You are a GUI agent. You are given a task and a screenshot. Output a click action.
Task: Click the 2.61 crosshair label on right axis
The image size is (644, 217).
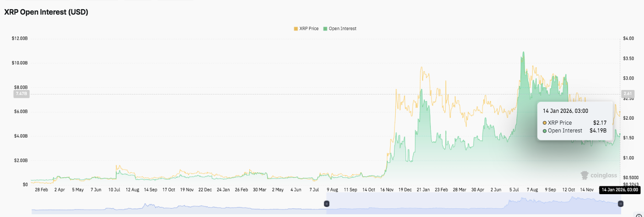click(626, 94)
